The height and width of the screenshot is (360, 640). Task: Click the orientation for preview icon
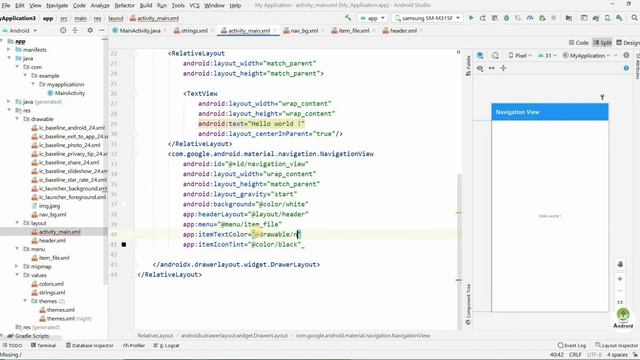[495, 56]
